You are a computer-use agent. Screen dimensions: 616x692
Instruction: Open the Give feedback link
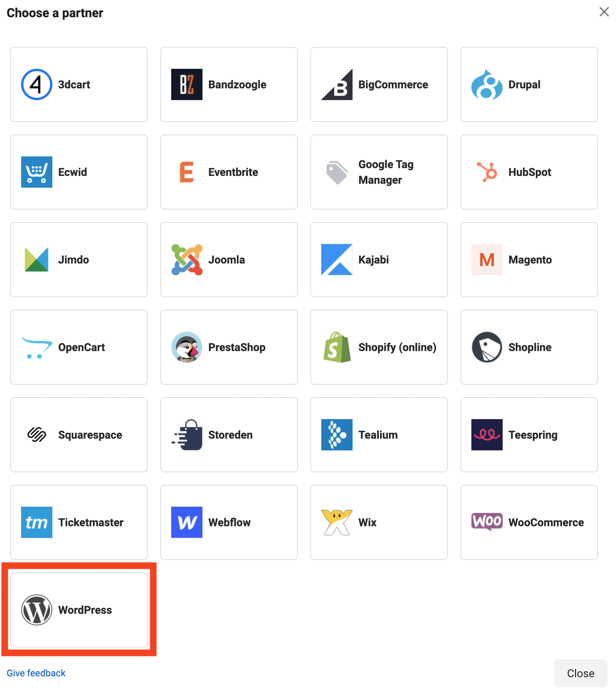[36, 673]
